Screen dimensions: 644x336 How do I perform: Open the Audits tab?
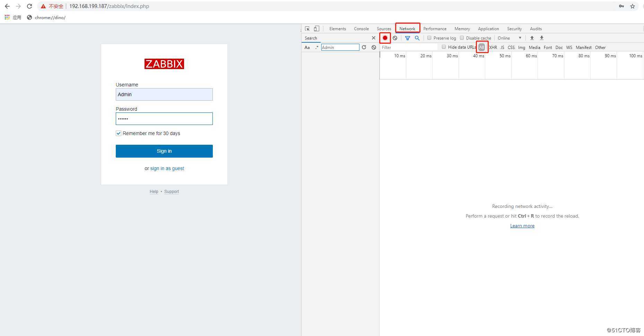(536, 29)
